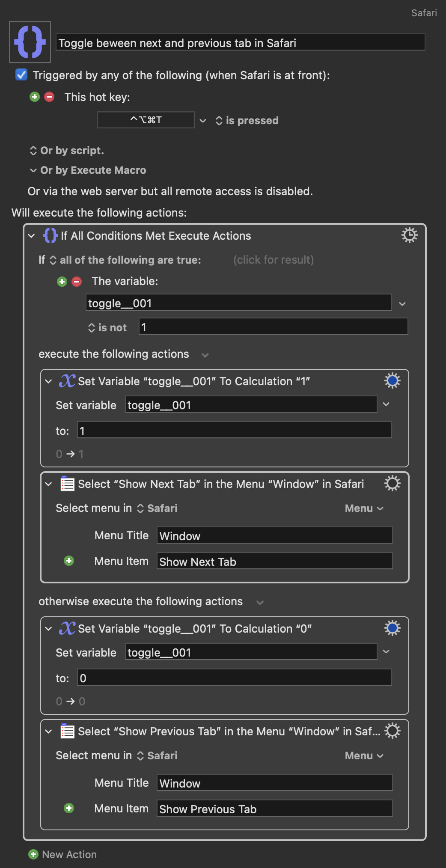Edit Menu Title field in Show Next Tab action
This screenshot has width=446, height=868.
click(275, 535)
